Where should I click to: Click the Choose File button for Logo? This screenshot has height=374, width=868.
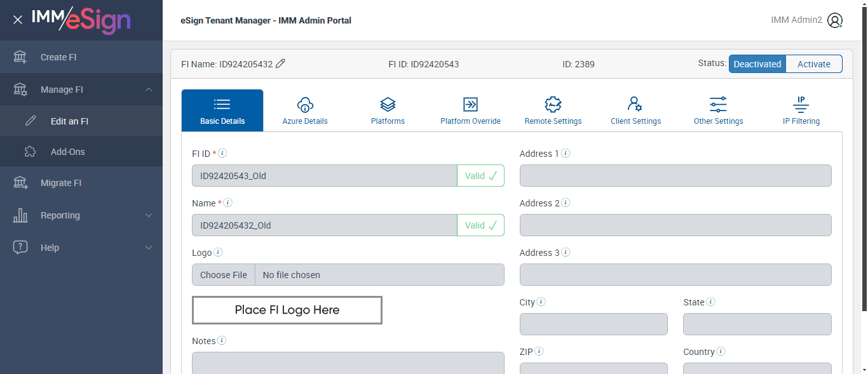point(224,275)
